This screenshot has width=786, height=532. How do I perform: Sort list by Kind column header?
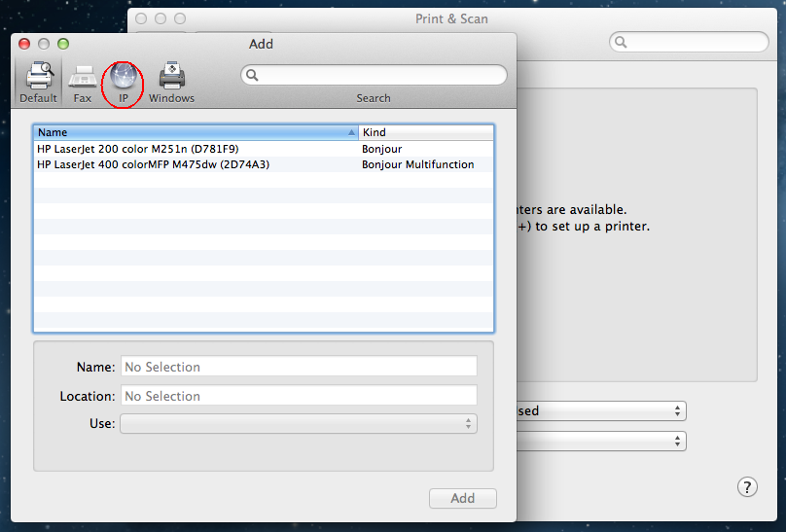point(425,132)
